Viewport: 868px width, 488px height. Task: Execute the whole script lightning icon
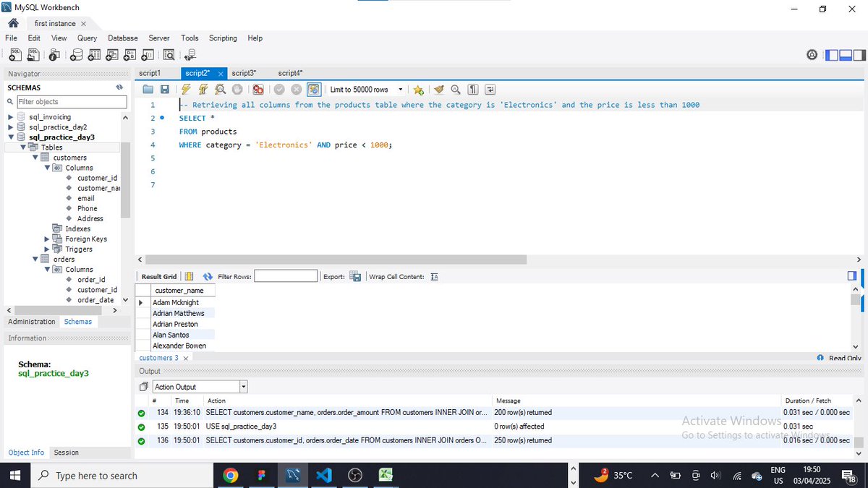click(x=186, y=90)
